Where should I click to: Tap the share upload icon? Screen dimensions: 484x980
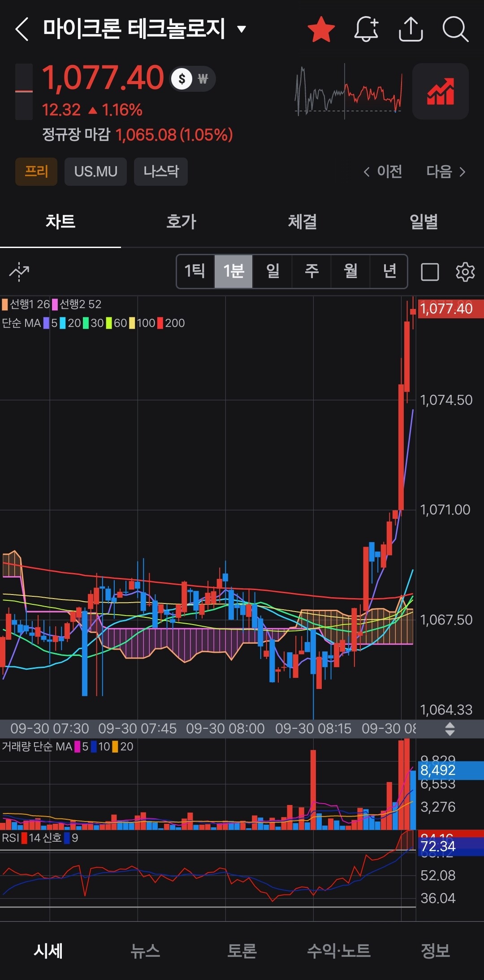[x=411, y=30]
